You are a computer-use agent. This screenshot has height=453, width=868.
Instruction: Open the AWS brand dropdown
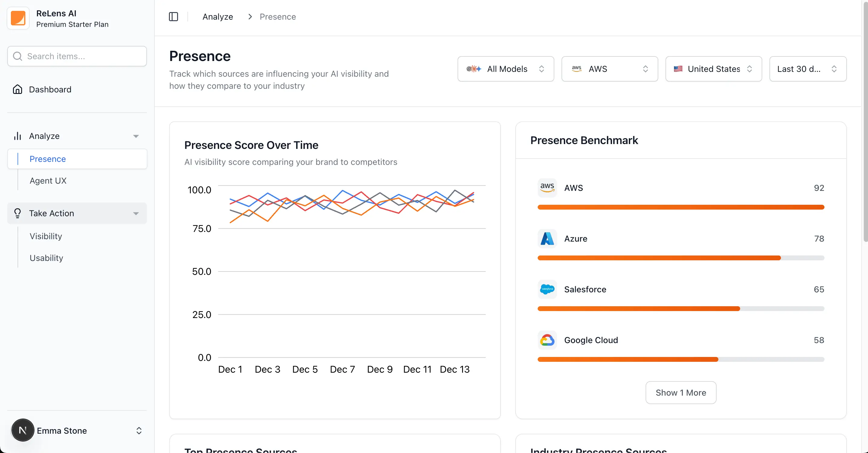pos(609,69)
